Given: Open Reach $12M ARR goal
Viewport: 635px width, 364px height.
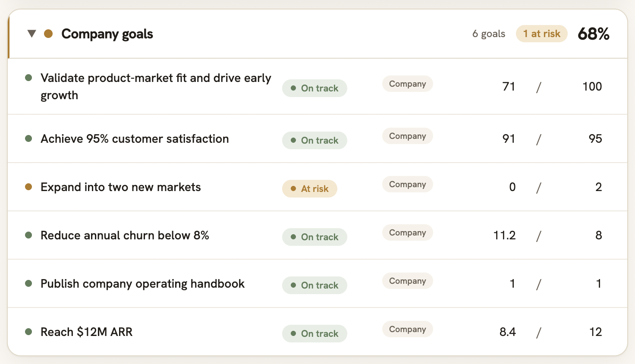Looking at the screenshot, I should coord(86,332).
